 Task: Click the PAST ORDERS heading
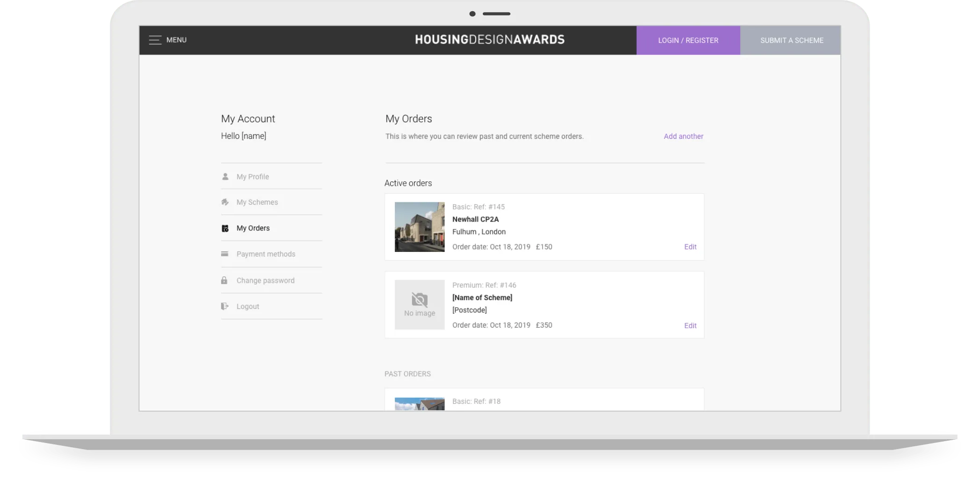408,374
